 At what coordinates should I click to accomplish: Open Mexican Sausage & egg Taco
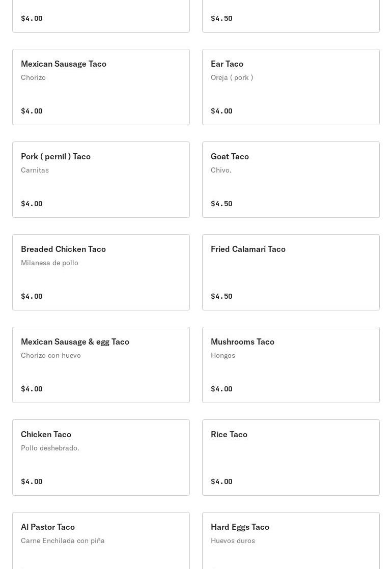(101, 365)
